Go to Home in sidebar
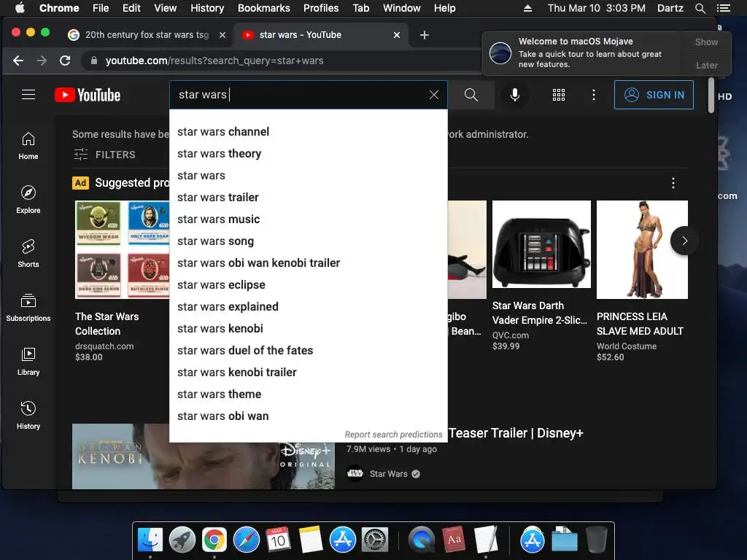This screenshot has width=747, height=560. click(28, 146)
